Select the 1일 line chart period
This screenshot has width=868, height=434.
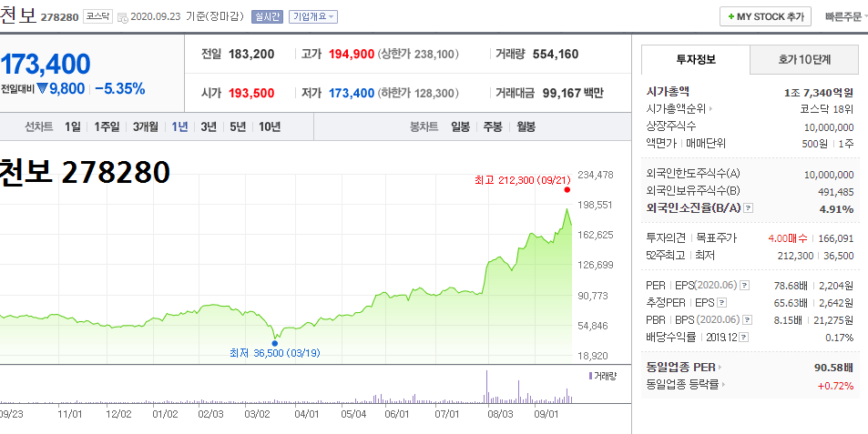coord(72,126)
